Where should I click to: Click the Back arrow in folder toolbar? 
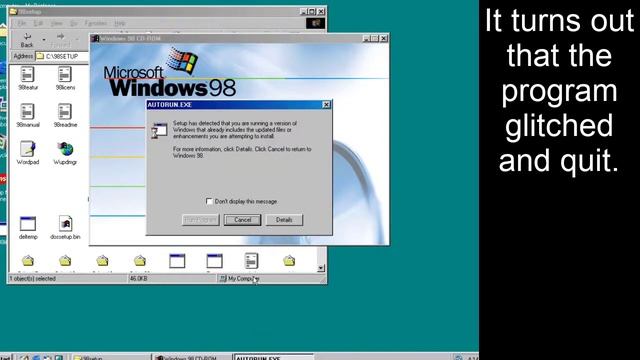tap(27, 40)
